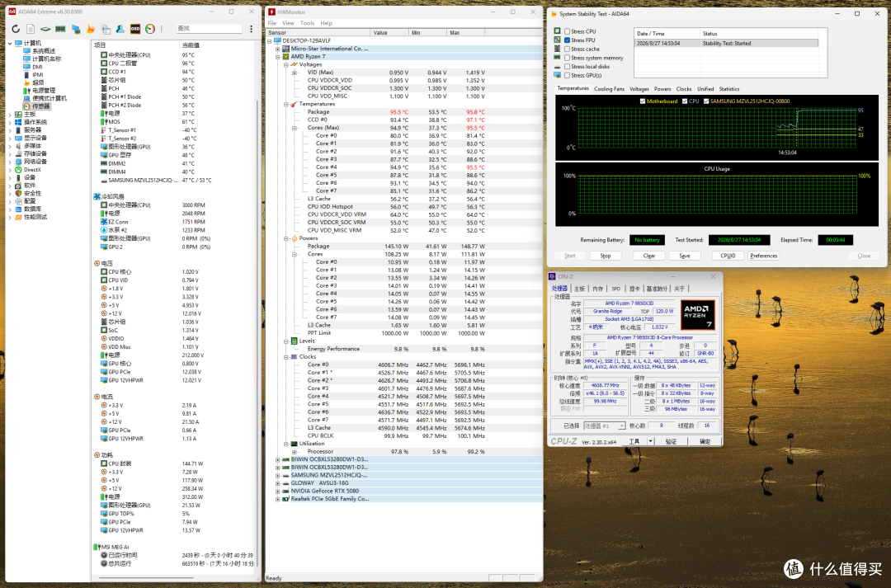Viewport: 891px width, 588px height.
Task: Open Preferences in Stability Test
Action: pos(764,256)
